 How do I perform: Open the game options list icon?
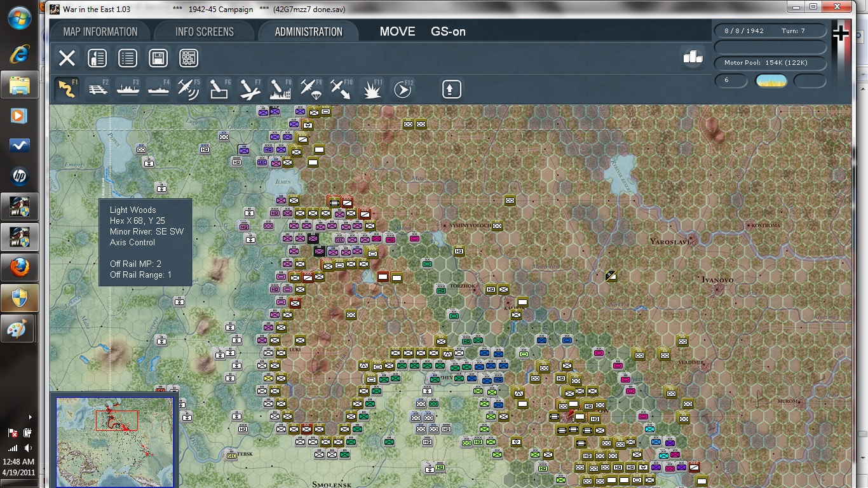point(128,58)
